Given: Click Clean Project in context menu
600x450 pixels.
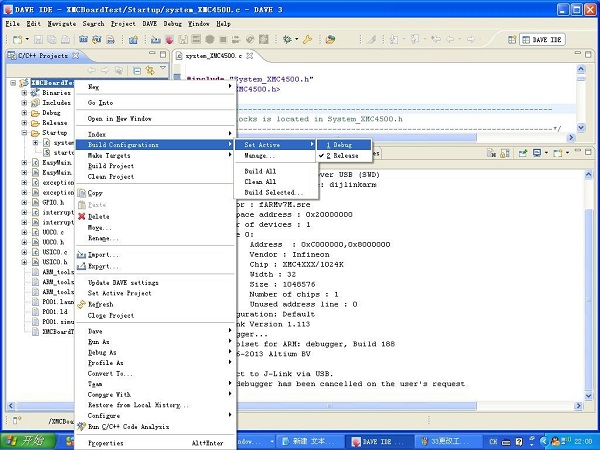Looking at the screenshot, I should coord(111,177).
